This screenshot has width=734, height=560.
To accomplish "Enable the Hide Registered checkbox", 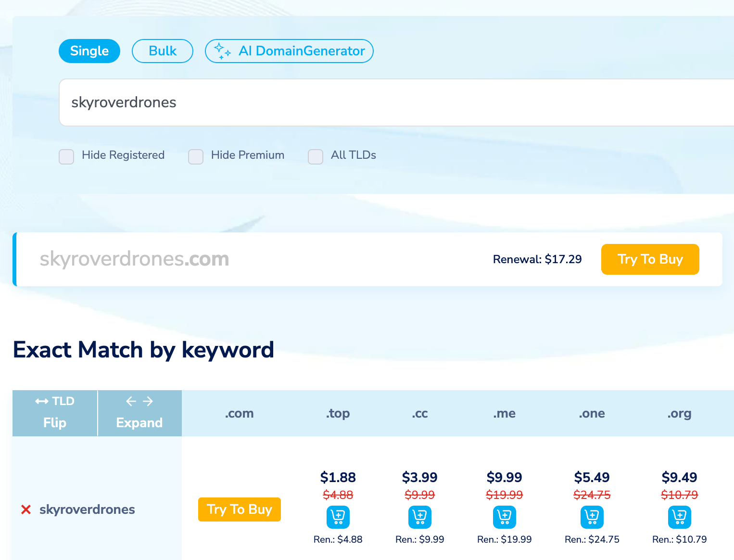I will pyautogui.click(x=66, y=156).
